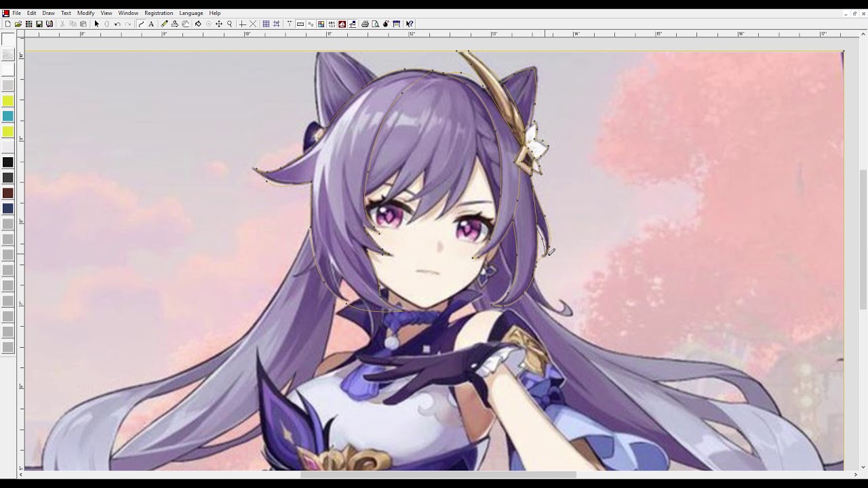
Task: Paste using the clipboard icon
Action: pyautogui.click(x=83, y=24)
